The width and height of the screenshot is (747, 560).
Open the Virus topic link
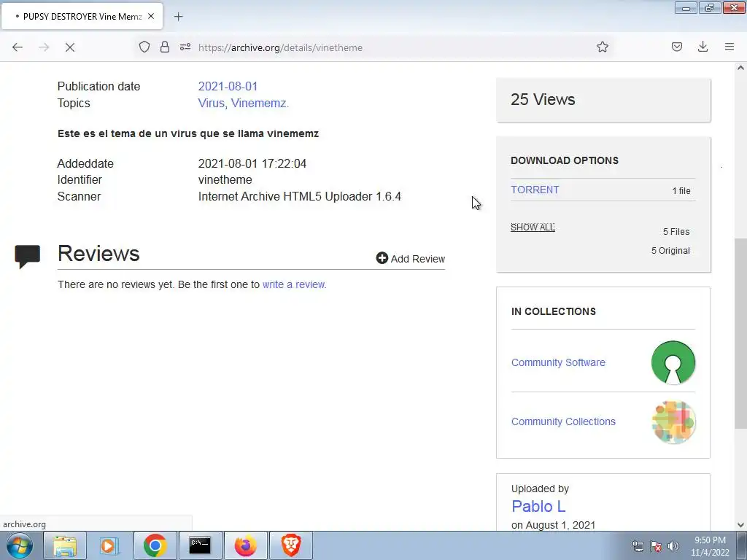(x=211, y=103)
